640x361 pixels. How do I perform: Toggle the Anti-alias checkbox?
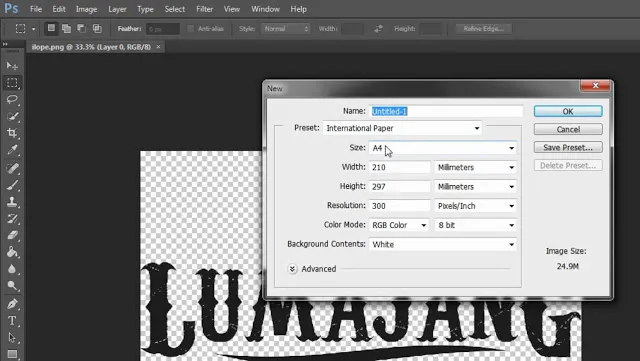tap(191, 29)
